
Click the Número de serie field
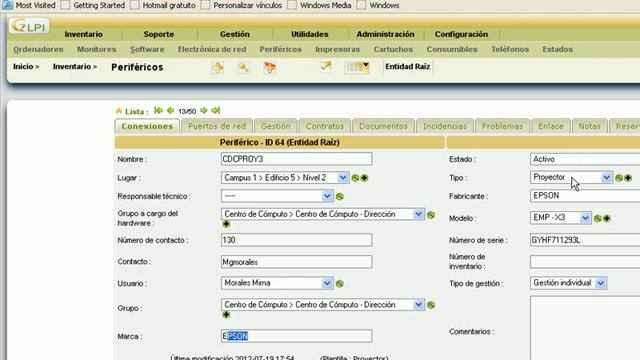[x=585, y=240]
